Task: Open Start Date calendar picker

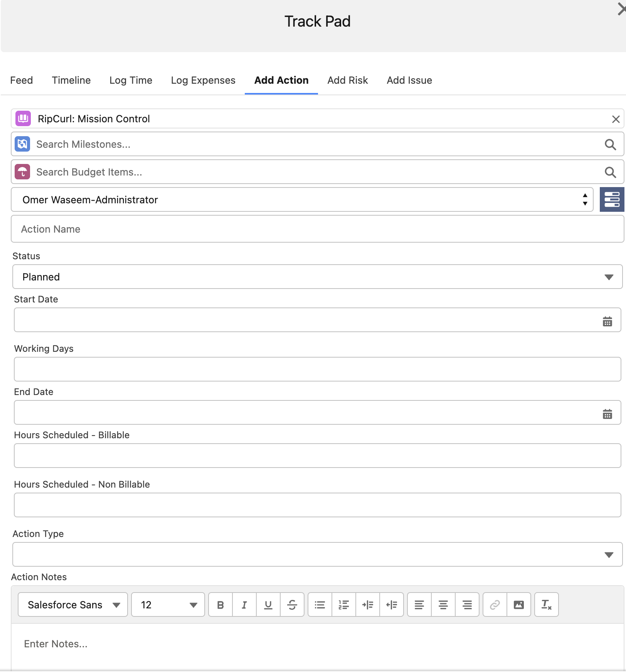Action: [x=607, y=321]
